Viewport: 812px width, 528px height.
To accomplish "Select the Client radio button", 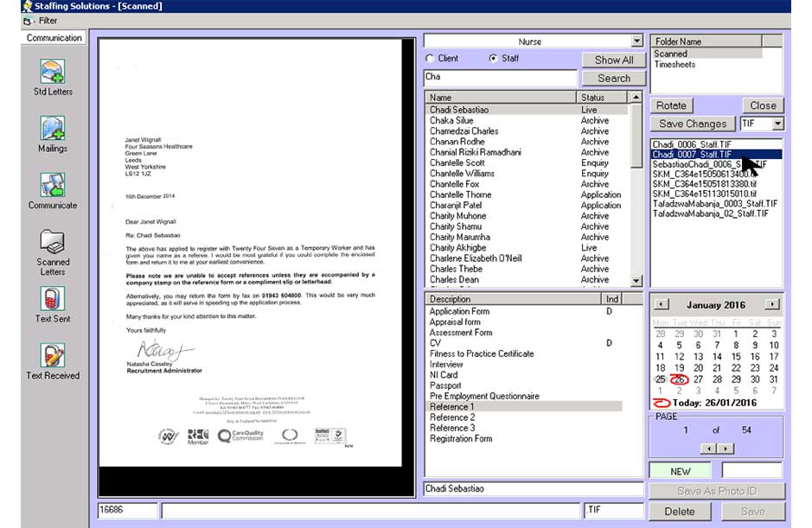I will (430, 59).
